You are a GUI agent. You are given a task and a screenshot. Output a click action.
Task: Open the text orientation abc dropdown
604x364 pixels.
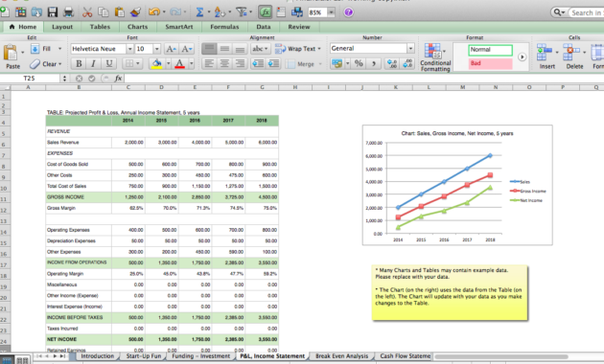click(261, 49)
